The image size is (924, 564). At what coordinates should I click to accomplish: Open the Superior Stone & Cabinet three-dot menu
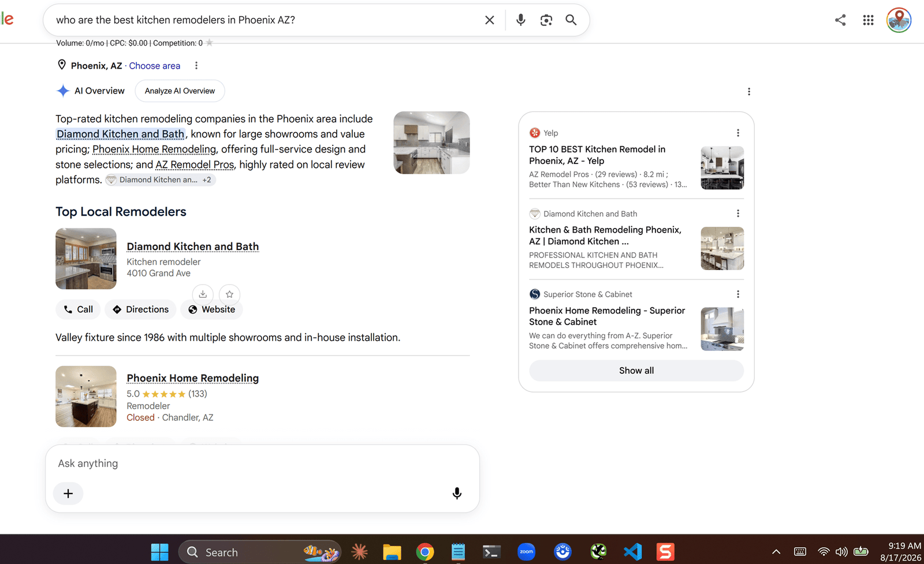[737, 294]
